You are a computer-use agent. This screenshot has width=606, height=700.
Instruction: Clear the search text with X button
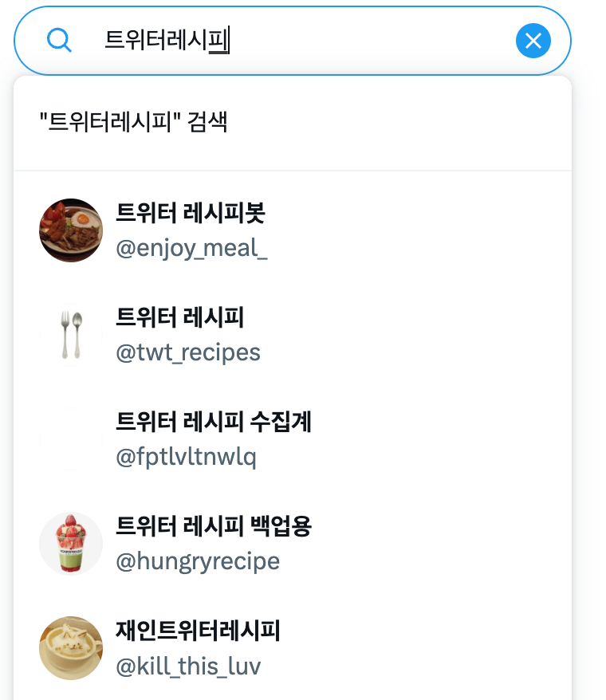click(x=533, y=41)
